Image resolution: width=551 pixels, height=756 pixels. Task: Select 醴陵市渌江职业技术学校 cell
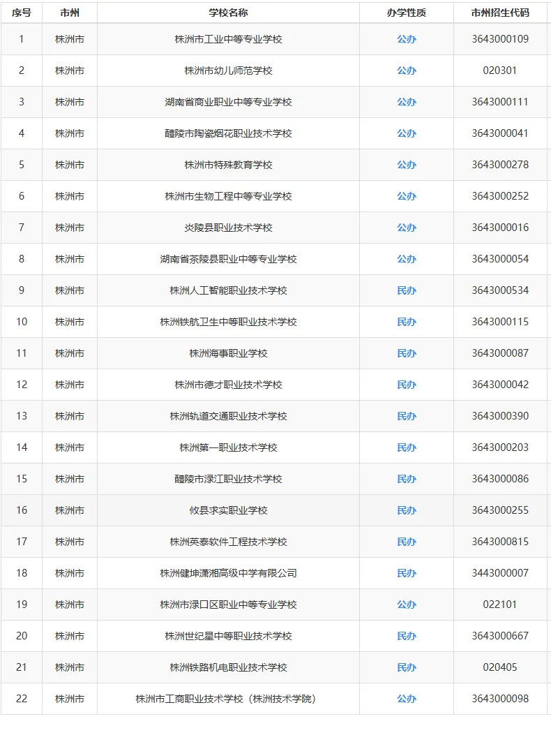pos(228,479)
